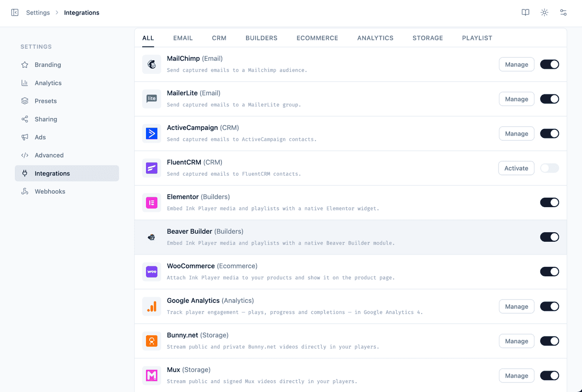Click the Sharing share icon
Screen dimensions: 582x392
[x=25, y=119]
